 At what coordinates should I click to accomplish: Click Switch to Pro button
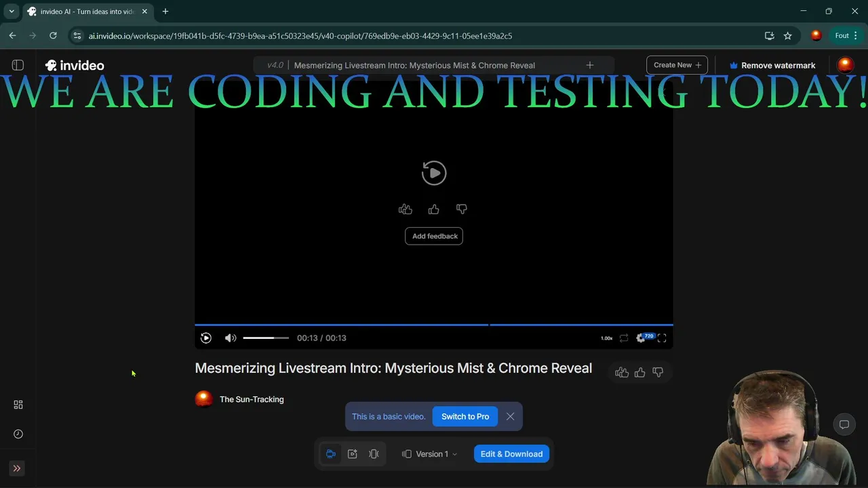pos(465,417)
